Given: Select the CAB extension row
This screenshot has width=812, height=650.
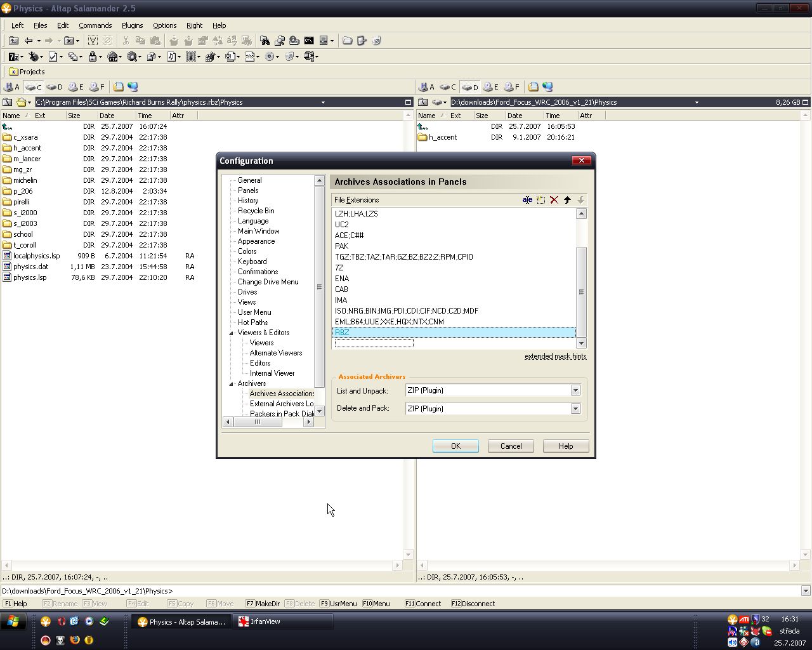Looking at the screenshot, I should click(454, 289).
